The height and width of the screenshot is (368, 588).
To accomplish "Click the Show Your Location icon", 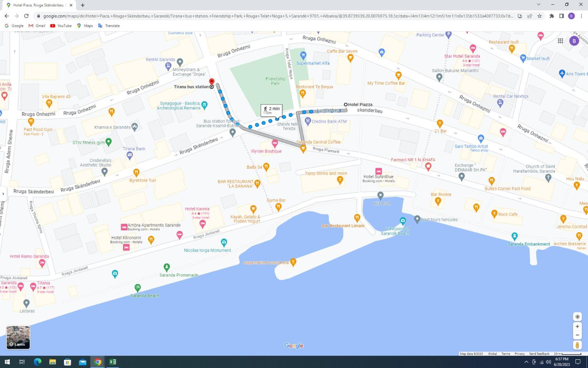I will click(577, 317).
